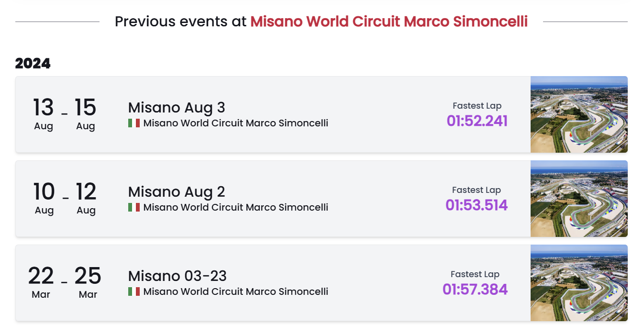The width and height of the screenshot is (644, 336).
Task: Click the Italian flag beside Misano 03-23
Action: point(134,291)
